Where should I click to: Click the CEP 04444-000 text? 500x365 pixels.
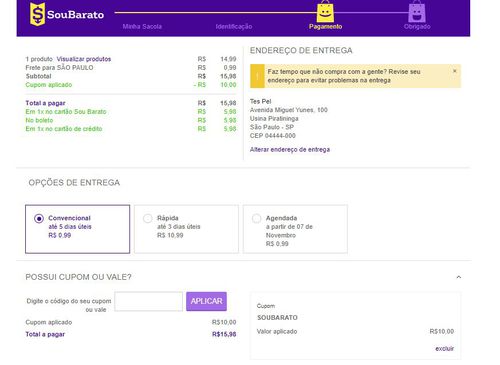[273, 136]
